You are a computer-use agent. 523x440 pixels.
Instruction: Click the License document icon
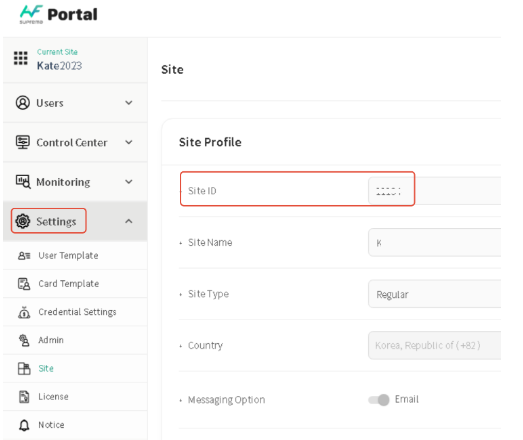pyautogui.click(x=24, y=397)
